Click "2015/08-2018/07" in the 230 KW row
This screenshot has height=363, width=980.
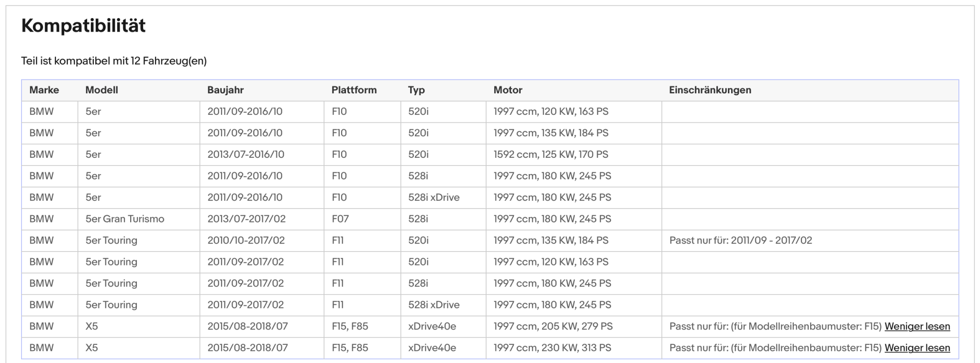[247, 348]
